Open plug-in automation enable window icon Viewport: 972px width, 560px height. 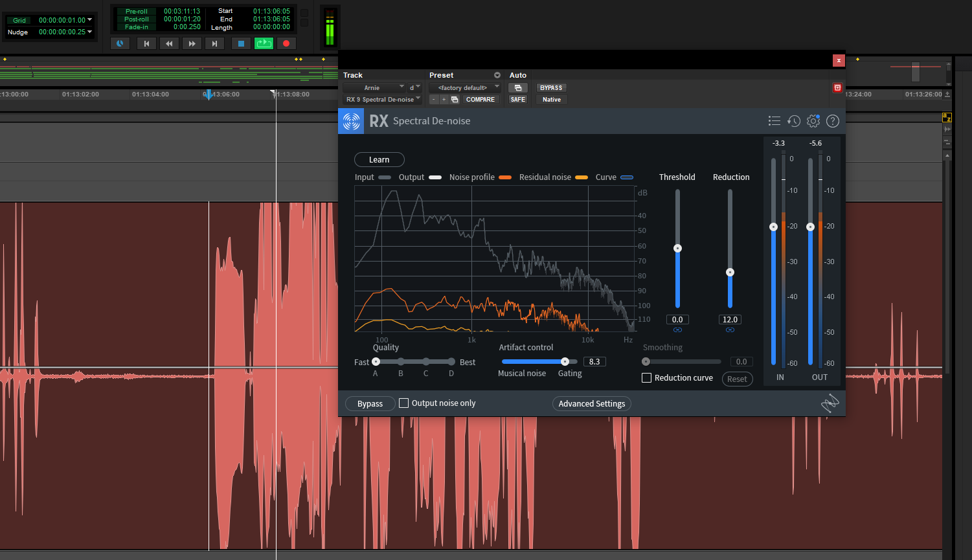pos(518,87)
